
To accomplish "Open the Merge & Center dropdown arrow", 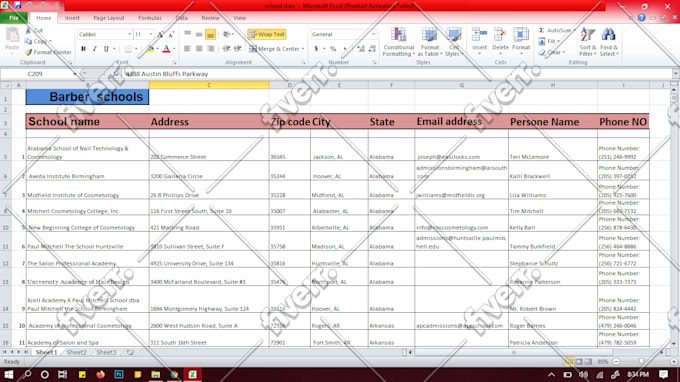I will pyautogui.click(x=303, y=49).
